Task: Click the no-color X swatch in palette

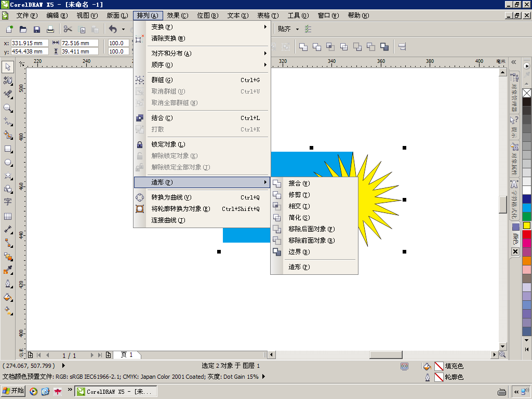Action: (x=527, y=93)
